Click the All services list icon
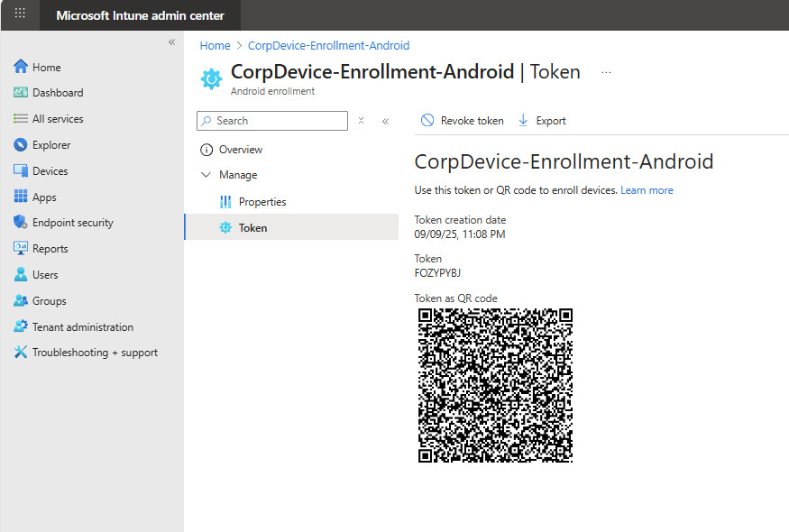This screenshot has height=532, width=789. [21, 119]
